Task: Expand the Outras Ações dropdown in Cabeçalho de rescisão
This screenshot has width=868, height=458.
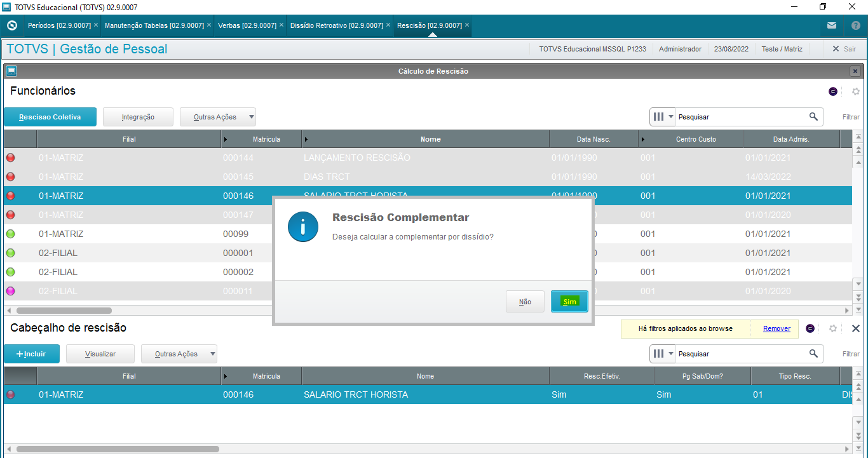Action: click(213, 354)
